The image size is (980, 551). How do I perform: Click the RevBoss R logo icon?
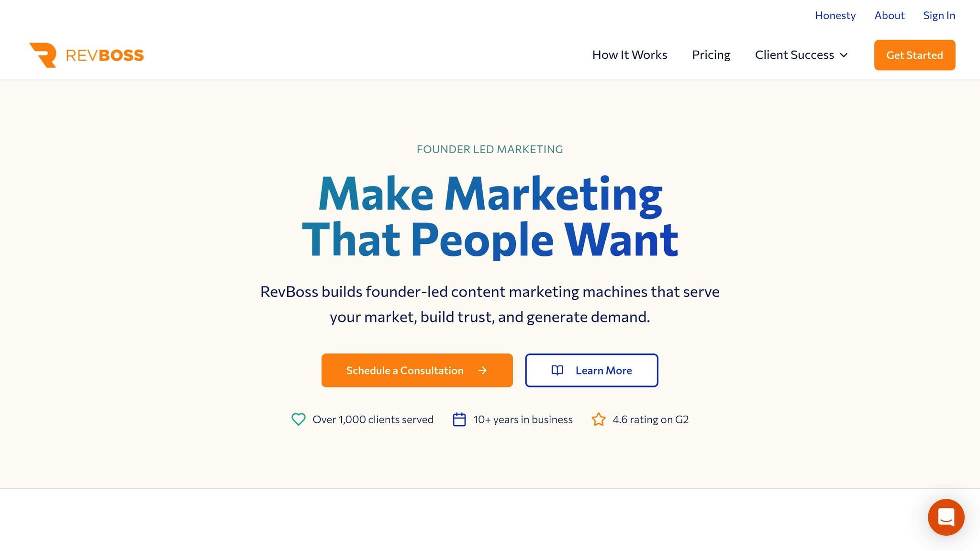point(43,55)
